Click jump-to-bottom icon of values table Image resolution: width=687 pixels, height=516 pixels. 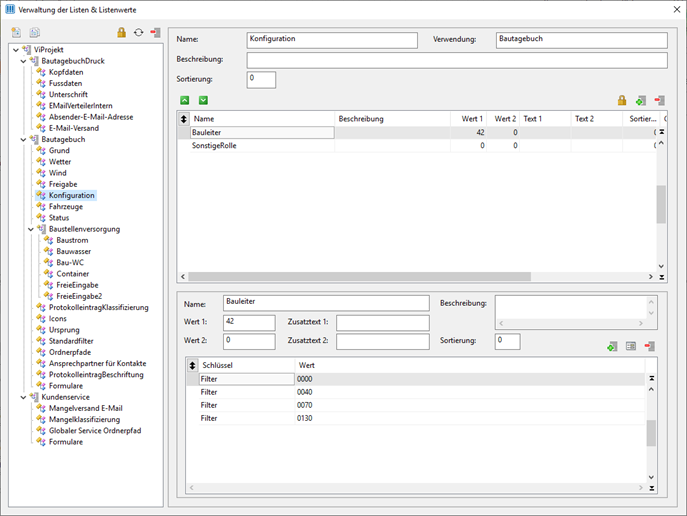click(662, 277)
